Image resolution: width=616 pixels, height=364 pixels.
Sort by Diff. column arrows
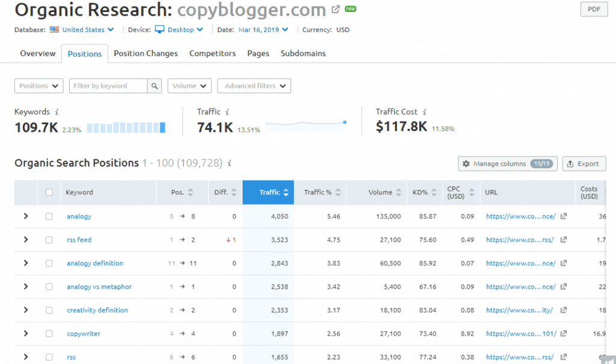234,192
